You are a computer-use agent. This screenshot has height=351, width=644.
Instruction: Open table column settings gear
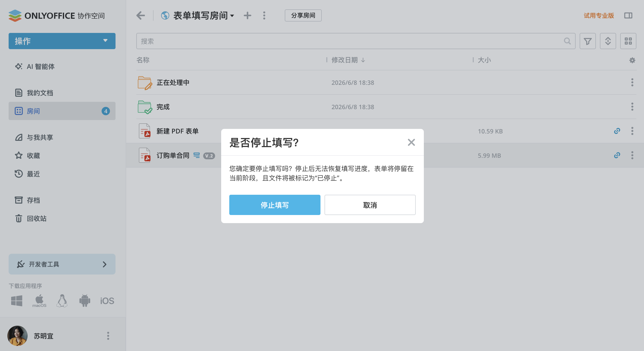pyautogui.click(x=632, y=60)
